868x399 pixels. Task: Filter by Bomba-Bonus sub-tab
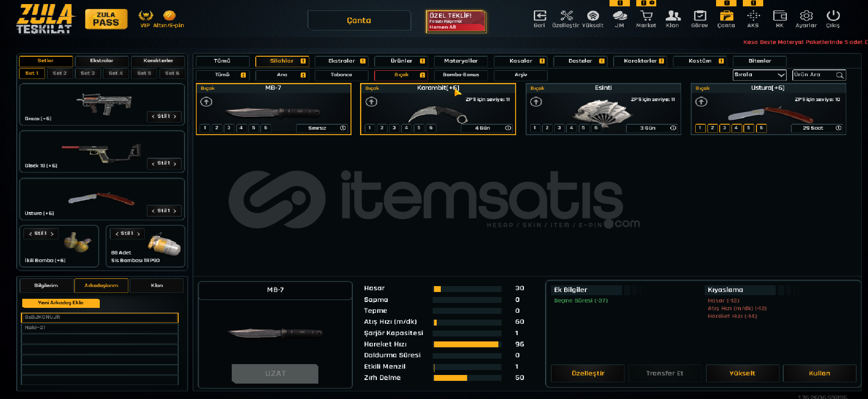pyautogui.click(x=461, y=75)
